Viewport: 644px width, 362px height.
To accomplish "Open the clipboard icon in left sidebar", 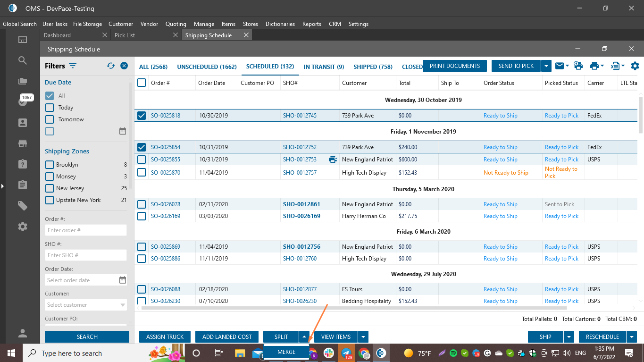I will point(23,185).
